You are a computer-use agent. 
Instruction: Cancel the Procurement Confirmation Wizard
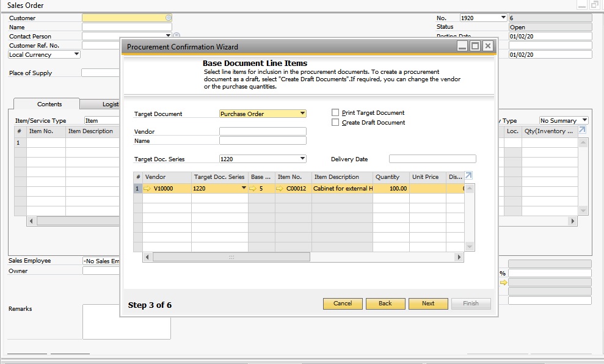[x=343, y=304]
